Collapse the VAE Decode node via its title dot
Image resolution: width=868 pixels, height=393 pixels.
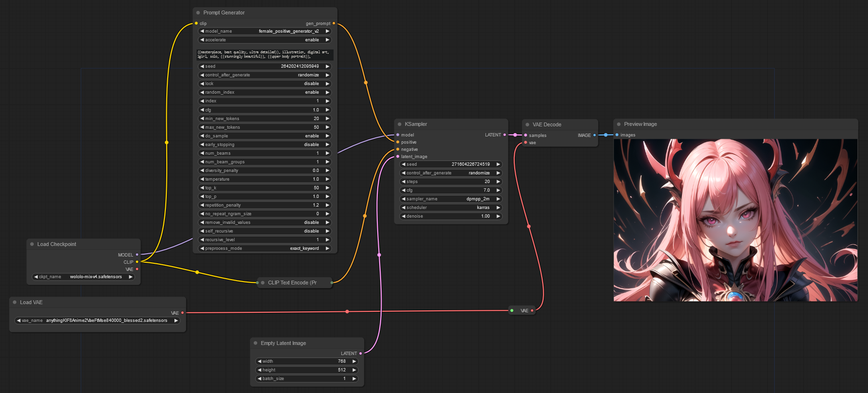click(x=527, y=124)
